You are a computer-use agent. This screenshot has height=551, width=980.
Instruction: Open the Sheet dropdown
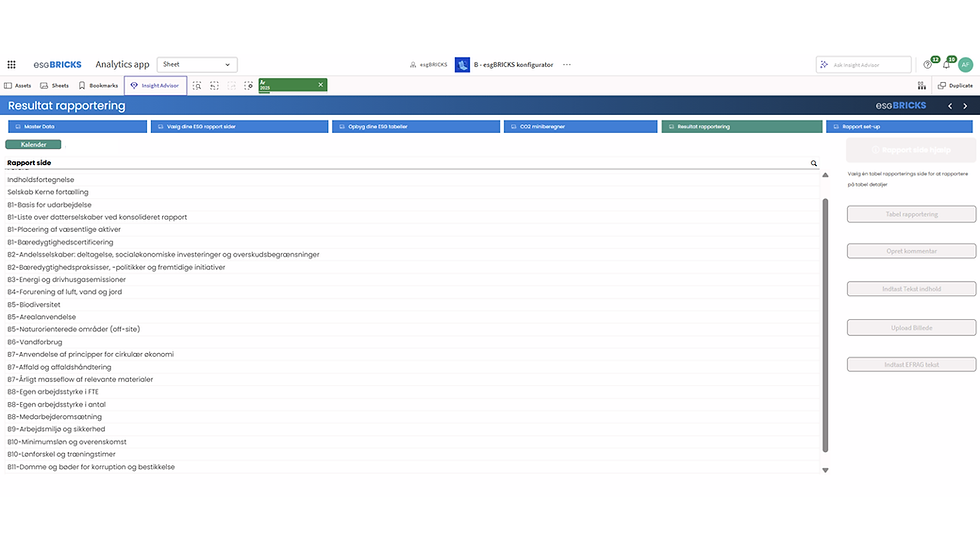pyautogui.click(x=197, y=64)
